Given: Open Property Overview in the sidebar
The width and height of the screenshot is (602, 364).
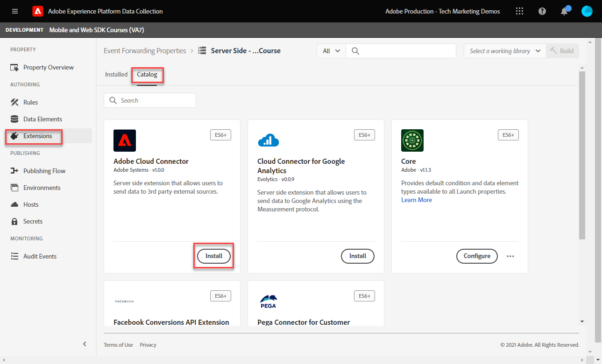Looking at the screenshot, I should pyautogui.click(x=49, y=68).
